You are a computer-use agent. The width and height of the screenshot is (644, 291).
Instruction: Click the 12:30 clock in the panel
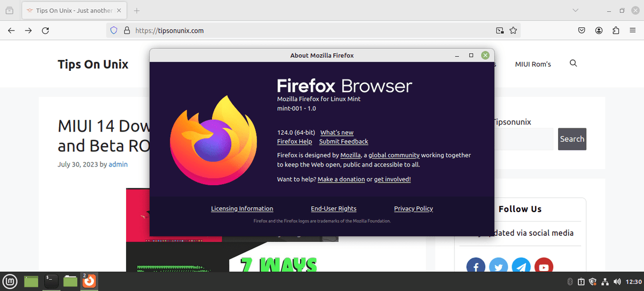(x=634, y=281)
